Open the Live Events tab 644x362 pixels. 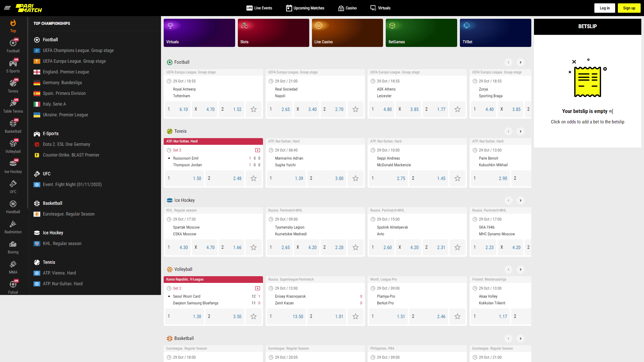point(259,8)
